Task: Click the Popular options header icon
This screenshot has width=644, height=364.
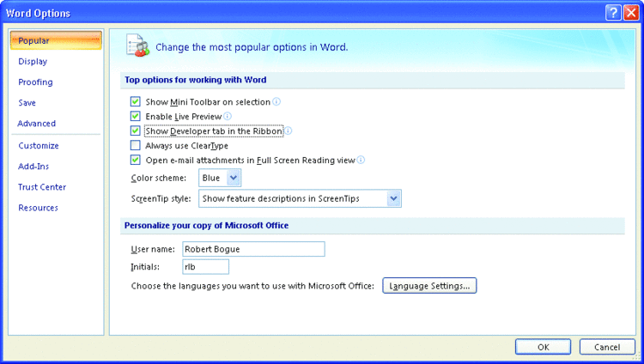Action: [x=137, y=46]
